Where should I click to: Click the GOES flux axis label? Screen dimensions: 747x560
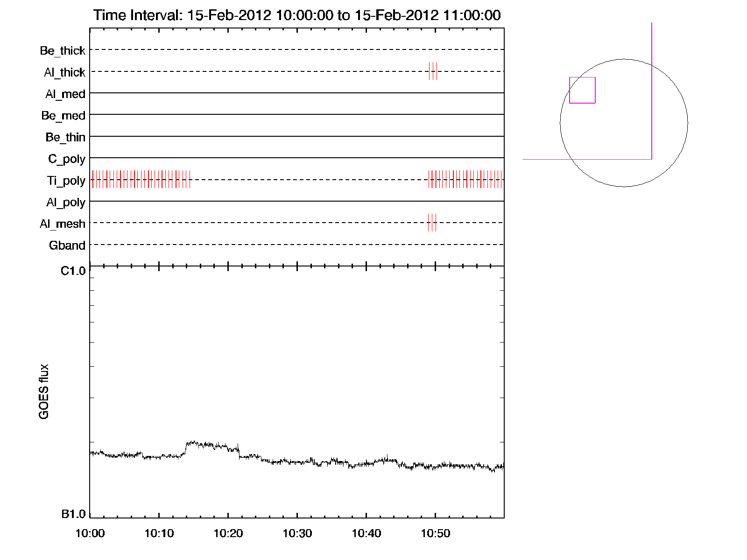(44, 392)
